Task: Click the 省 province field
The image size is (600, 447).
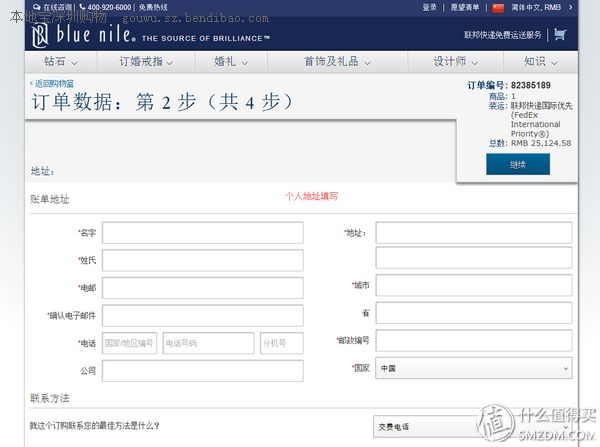Action: tap(474, 313)
